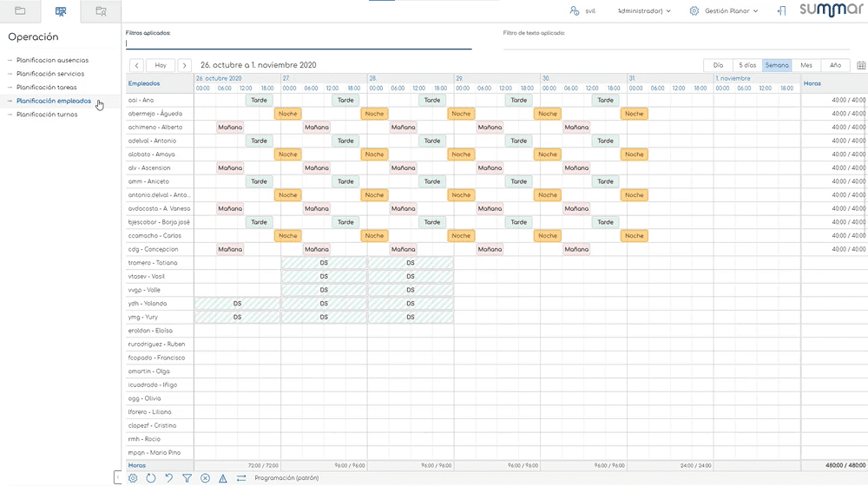Select employee row icuadrado - Iñigo
Viewport: 868px width, 486px height.
coord(160,384)
